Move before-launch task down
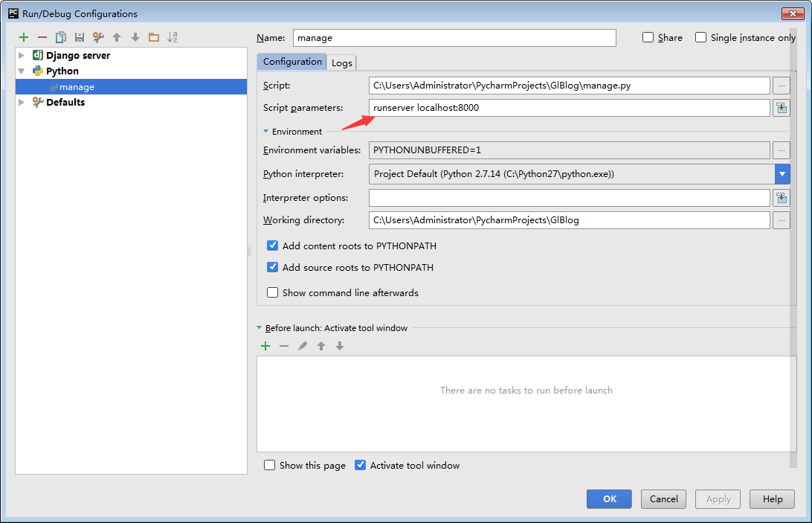 coord(340,346)
